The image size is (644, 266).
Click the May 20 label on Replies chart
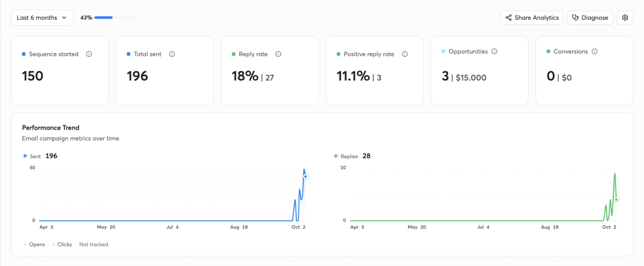coord(416,227)
